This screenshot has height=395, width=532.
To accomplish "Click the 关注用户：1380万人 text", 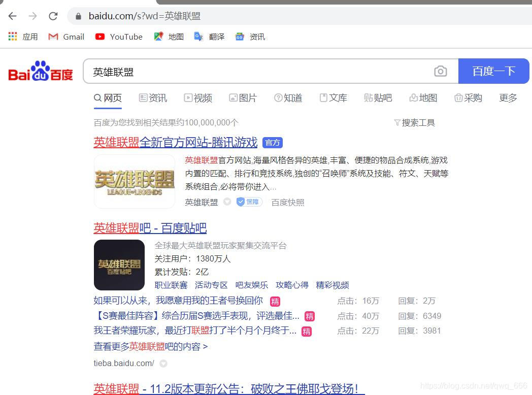I will point(192,258).
